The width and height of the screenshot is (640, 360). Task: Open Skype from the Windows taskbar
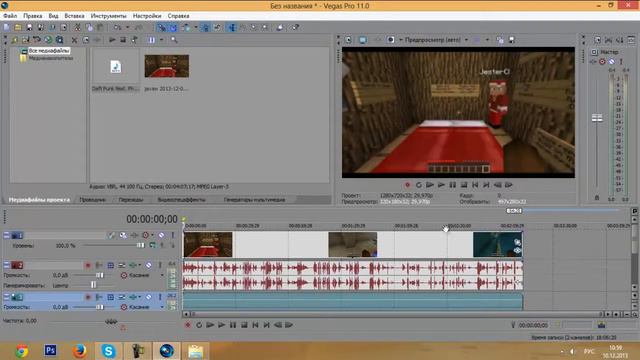(108, 351)
